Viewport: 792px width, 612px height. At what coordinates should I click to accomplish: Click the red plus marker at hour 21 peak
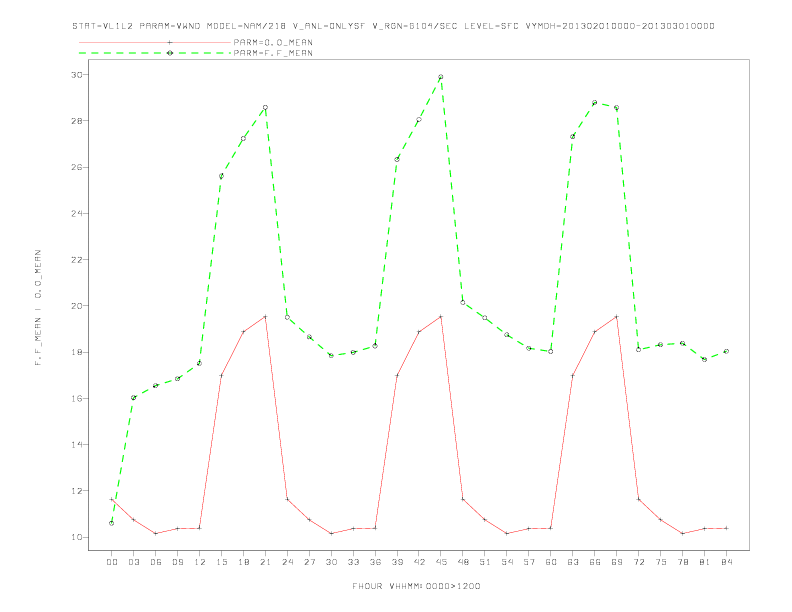(x=265, y=317)
